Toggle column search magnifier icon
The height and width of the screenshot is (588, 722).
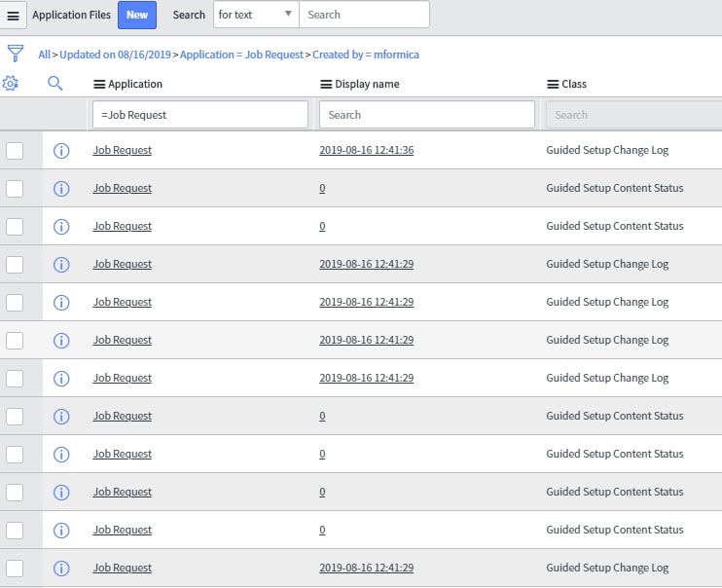coord(55,84)
